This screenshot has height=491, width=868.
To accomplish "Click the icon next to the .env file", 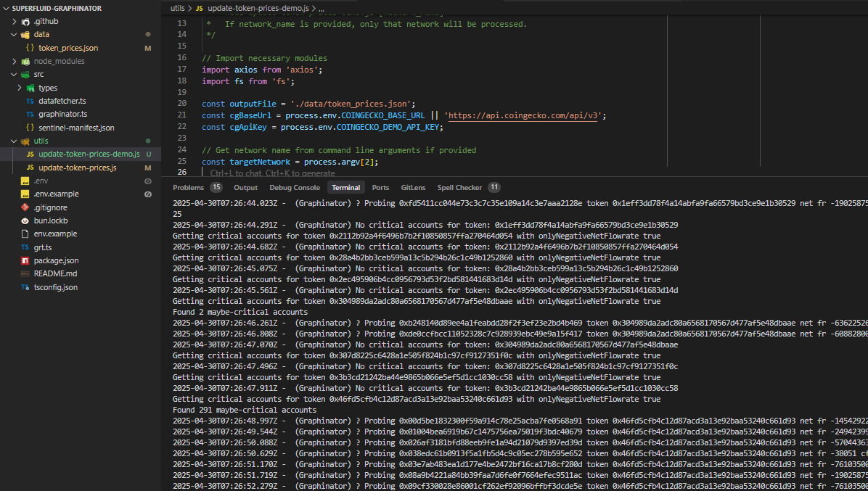I will pyautogui.click(x=24, y=181).
